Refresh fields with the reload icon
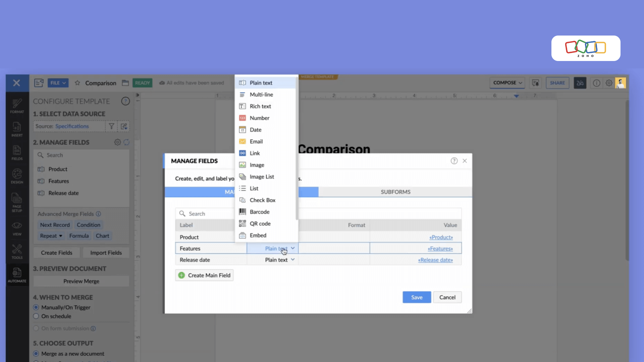 tap(126, 142)
